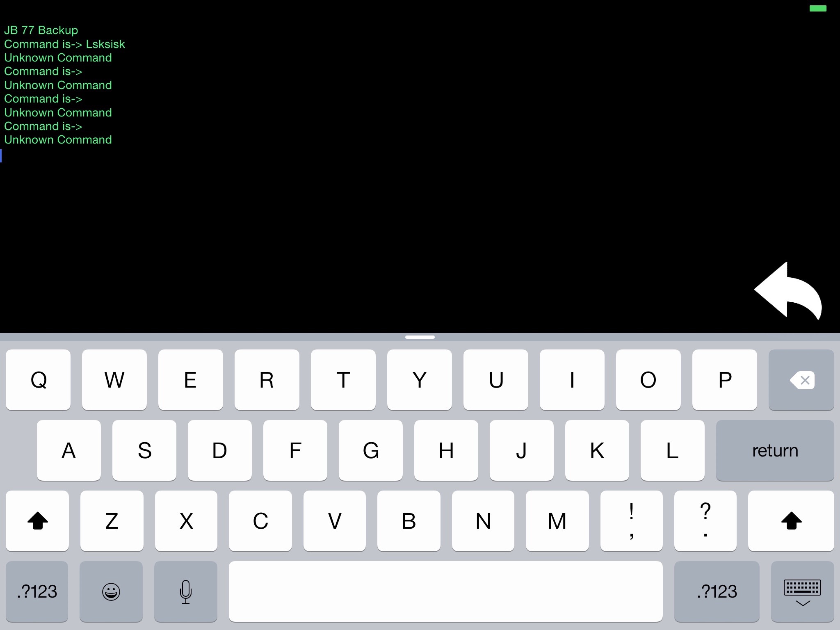Toggle uppercase with left shift
840x630 pixels.
pyautogui.click(x=37, y=520)
